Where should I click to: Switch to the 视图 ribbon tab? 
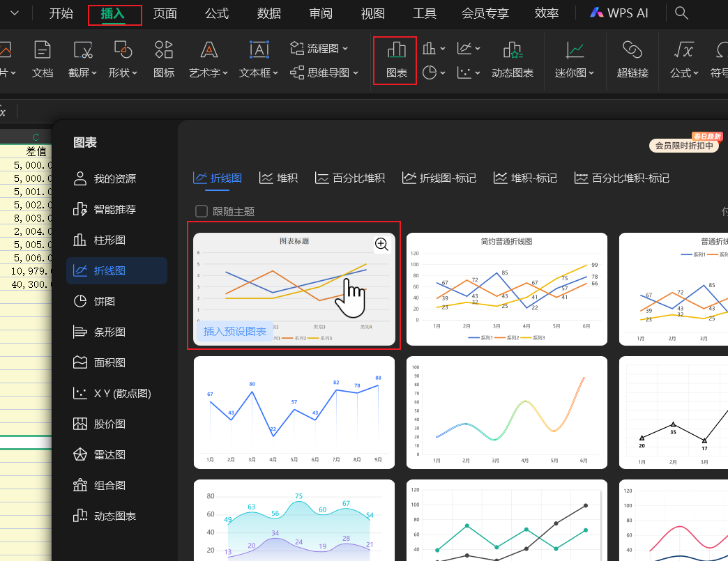373,13
